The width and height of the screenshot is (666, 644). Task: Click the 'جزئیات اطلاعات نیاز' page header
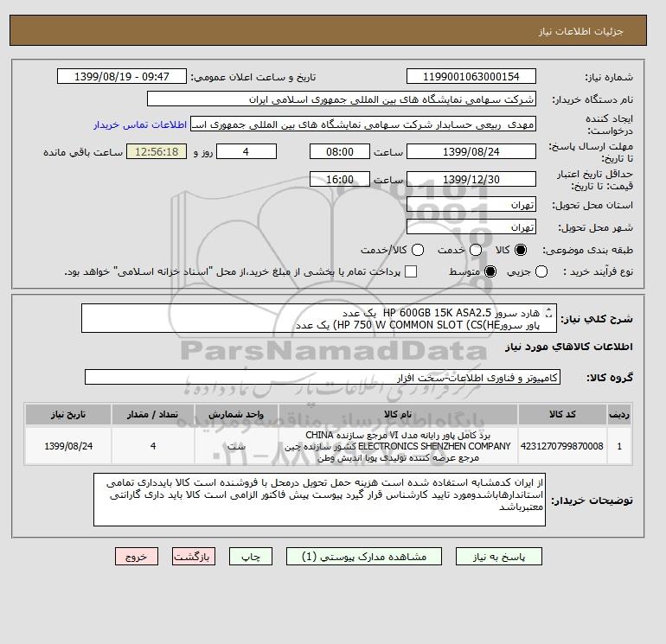tap(580, 31)
